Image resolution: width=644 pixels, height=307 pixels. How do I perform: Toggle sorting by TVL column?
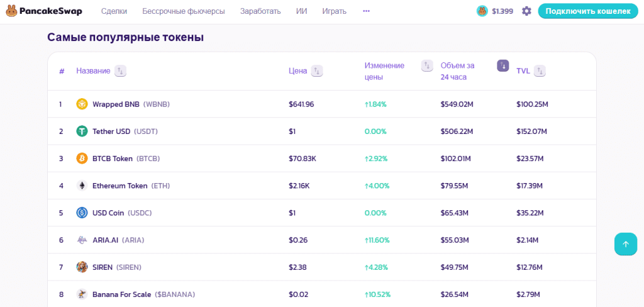(x=540, y=70)
